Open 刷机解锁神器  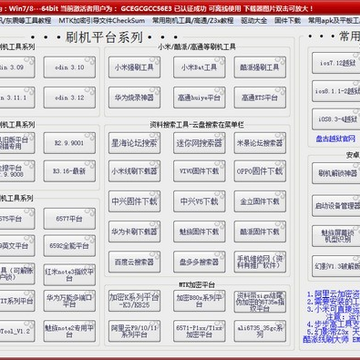[336, 173]
